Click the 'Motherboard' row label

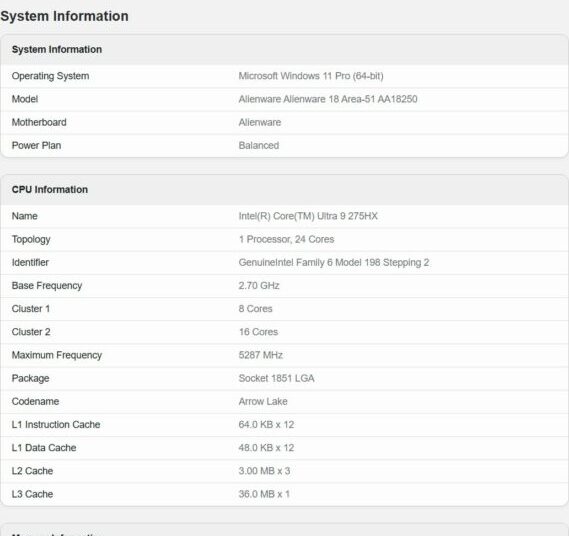[x=39, y=122]
